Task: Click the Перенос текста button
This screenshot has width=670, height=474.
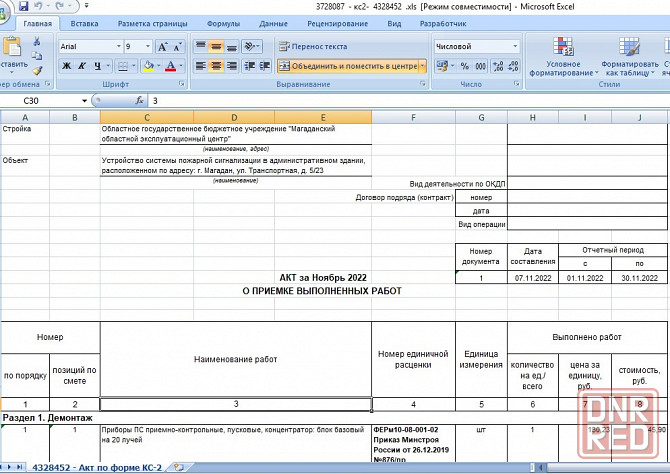Action: (313, 46)
